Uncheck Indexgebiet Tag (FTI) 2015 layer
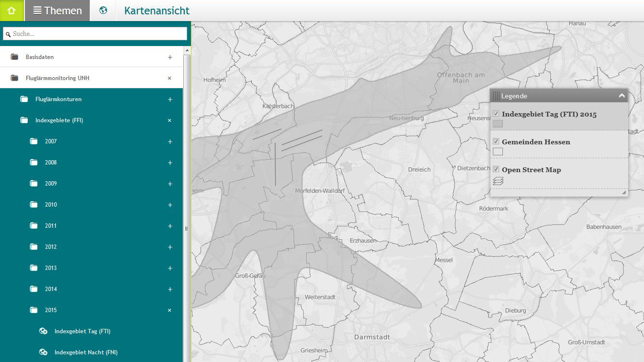644x362 pixels. point(496,114)
